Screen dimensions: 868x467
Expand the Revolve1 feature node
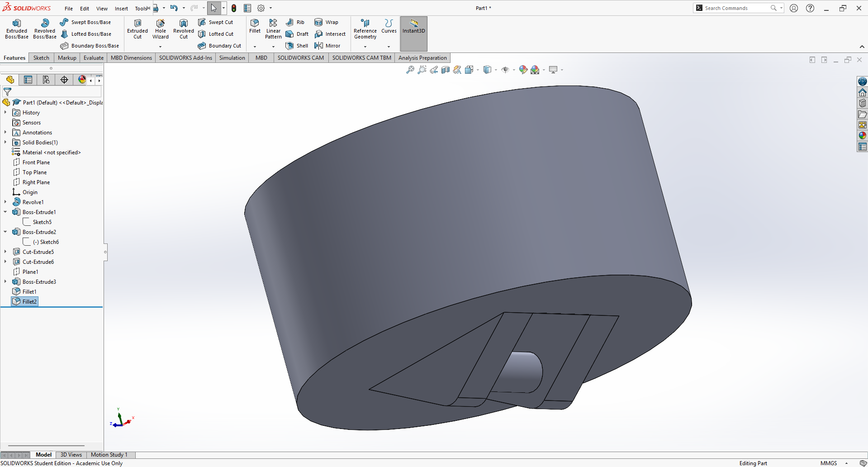(x=5, y=202)
